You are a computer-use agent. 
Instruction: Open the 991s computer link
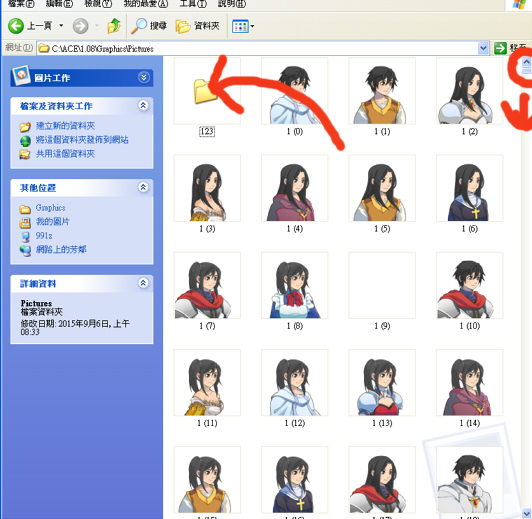(x=44, y=236)
